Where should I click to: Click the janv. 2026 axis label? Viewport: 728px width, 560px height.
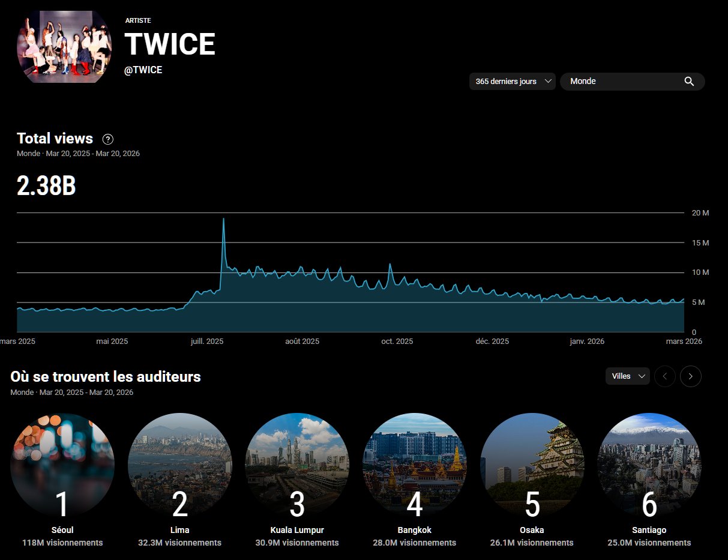(x=586, y=341)
